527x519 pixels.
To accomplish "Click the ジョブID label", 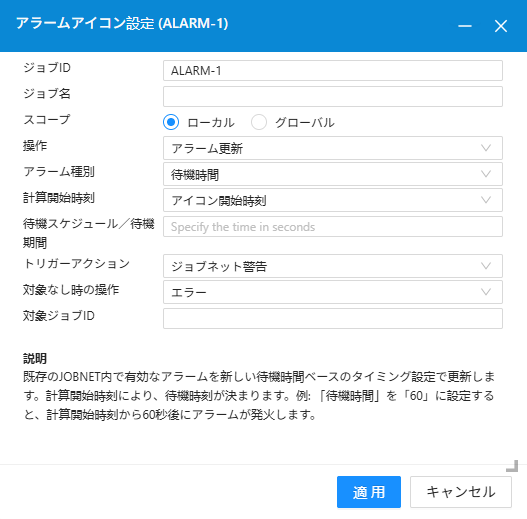I will (x=47, y=68).
